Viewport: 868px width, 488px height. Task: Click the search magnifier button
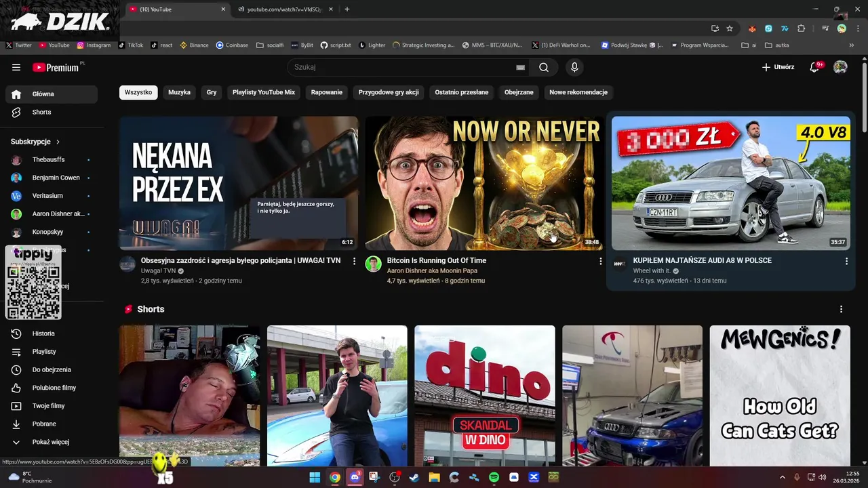544,67
